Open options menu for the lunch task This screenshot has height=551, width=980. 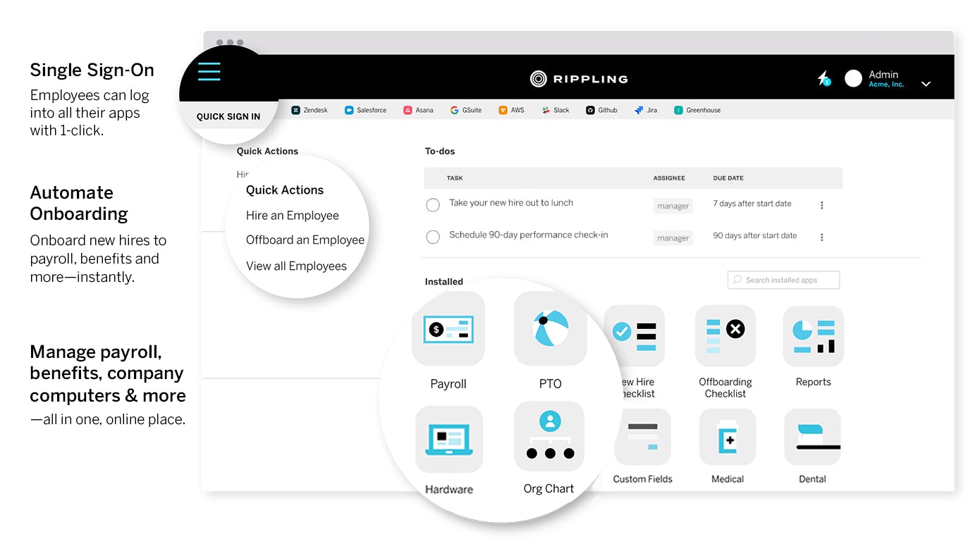click(821, 205)
